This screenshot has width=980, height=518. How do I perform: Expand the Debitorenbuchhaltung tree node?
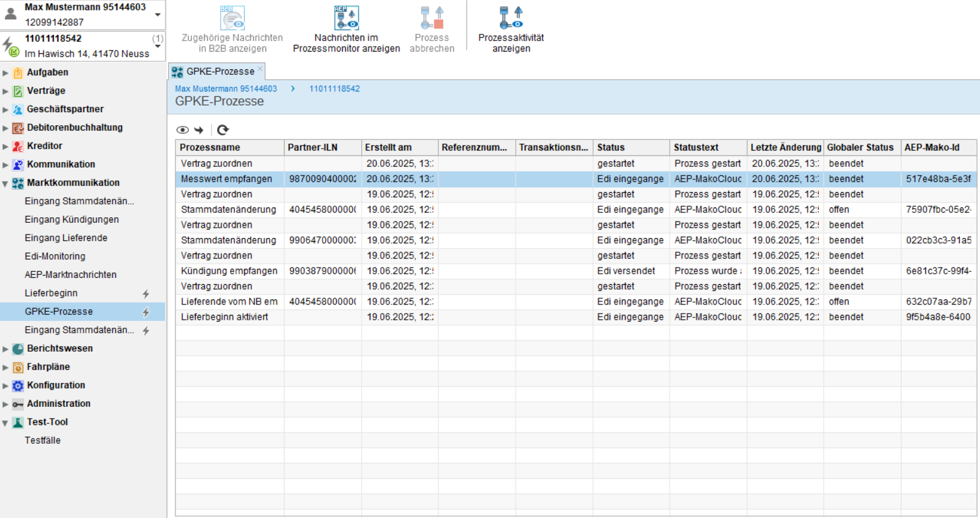6,128
